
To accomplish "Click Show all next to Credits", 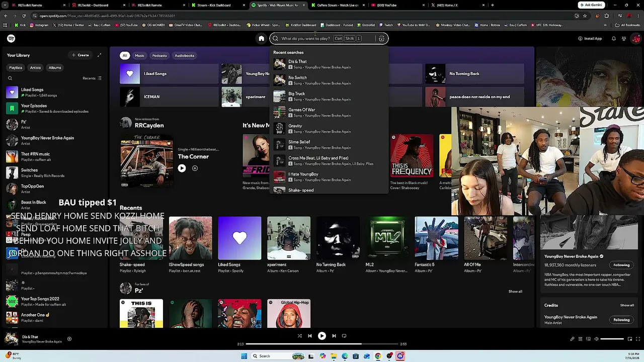I will click(x=627, y=305).
